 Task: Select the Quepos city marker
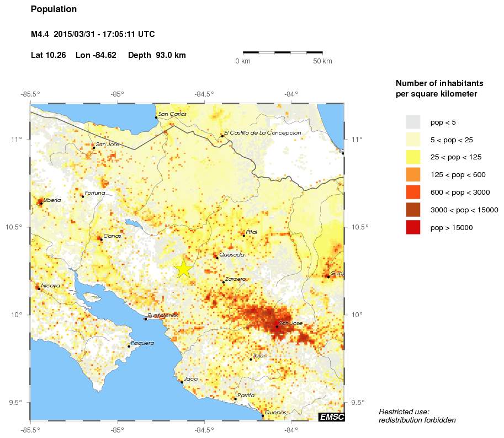pyautogui.click(x=263, y=414)
